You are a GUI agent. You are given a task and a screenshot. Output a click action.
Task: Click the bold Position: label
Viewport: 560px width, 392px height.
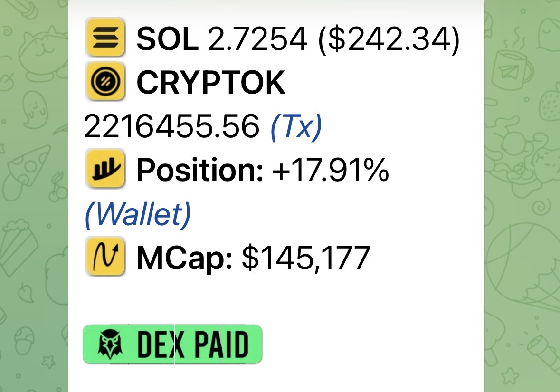pyautogui.click(x=200, y=171)
